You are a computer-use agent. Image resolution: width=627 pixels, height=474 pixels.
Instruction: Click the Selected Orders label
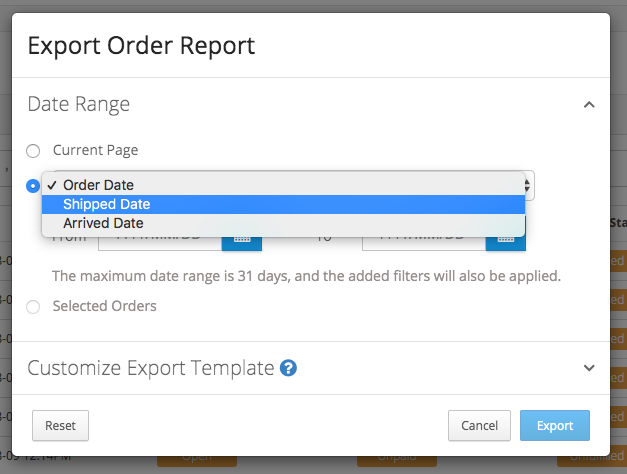[105, 306]
